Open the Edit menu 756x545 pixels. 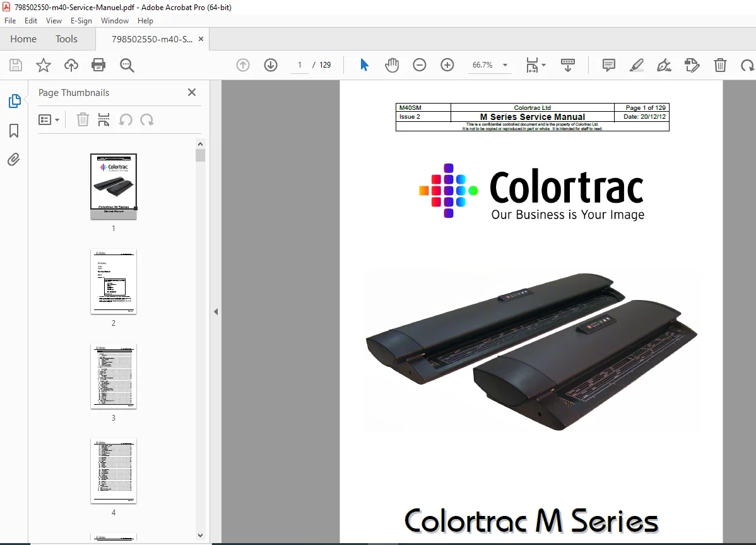(x=31, y=21)
